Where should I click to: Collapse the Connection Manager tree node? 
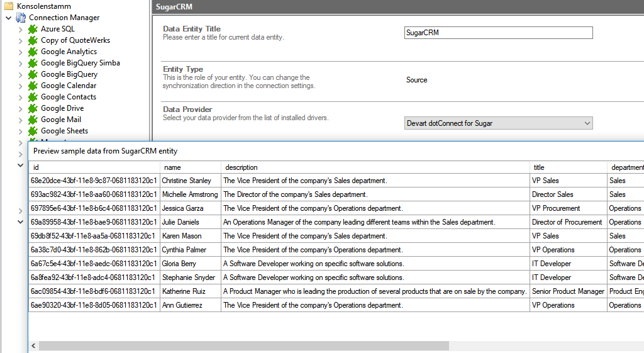[x=8, y=18]
